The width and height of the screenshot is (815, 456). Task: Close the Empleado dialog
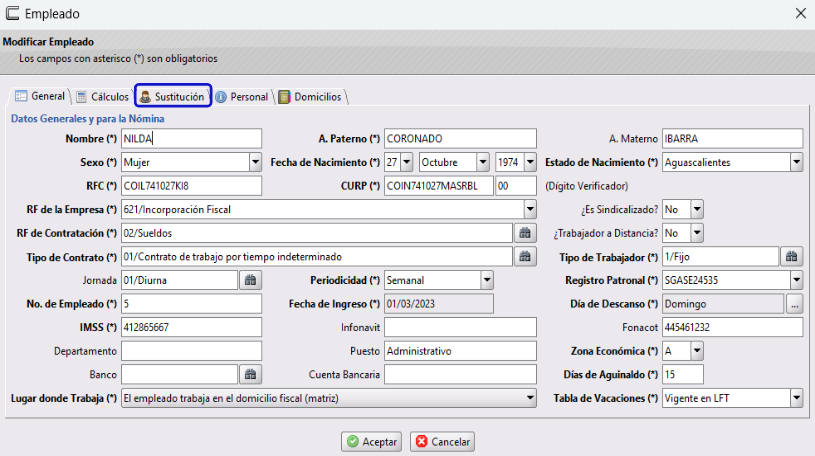tap(801, 14)
